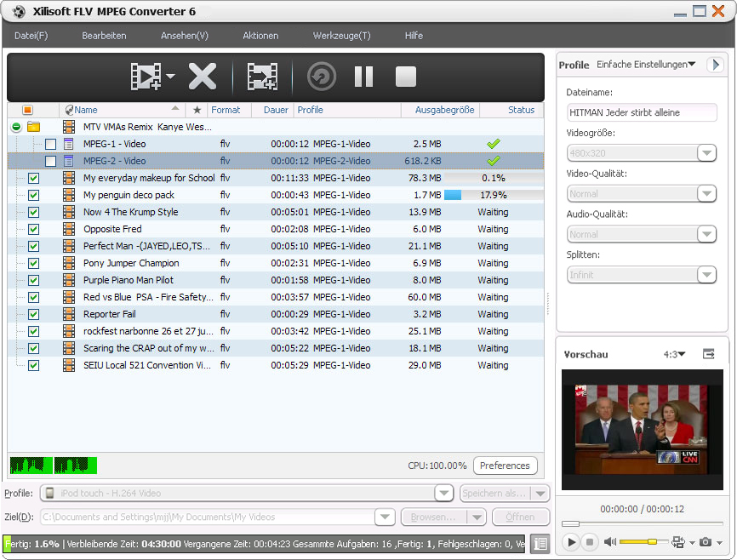Open the Ansehen(V) menu

[184, 36]
